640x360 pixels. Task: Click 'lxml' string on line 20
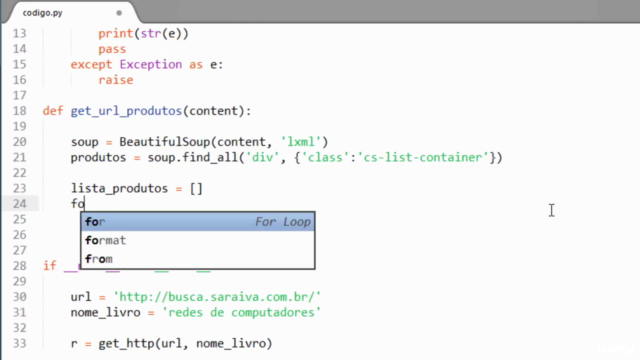pyautogui.click(x=301, y=142)
